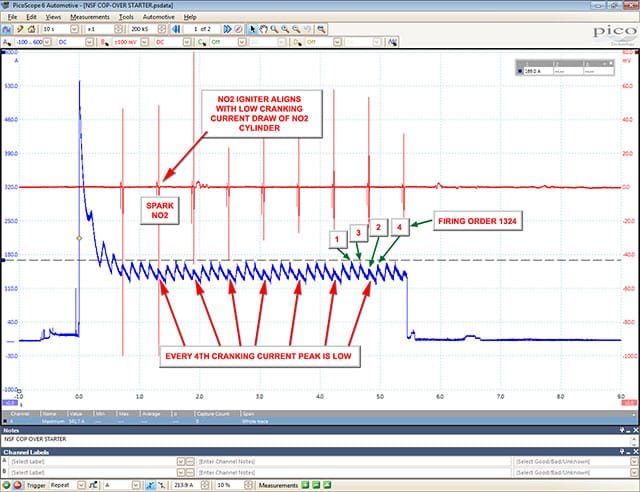The image size is (640, 492).
Task: Open the Views menu
Action: (53, 17)
